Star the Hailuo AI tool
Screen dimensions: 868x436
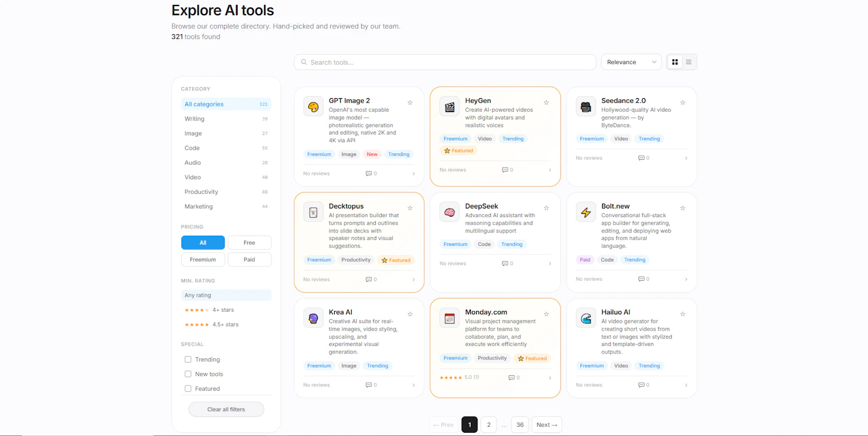tap(682, 314)
